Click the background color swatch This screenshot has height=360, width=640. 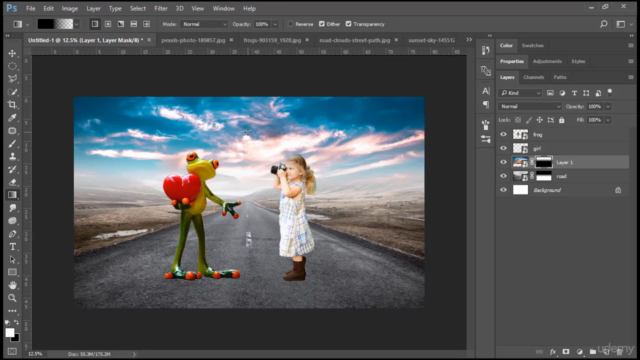pyautogui.click(x=16, y=338)
